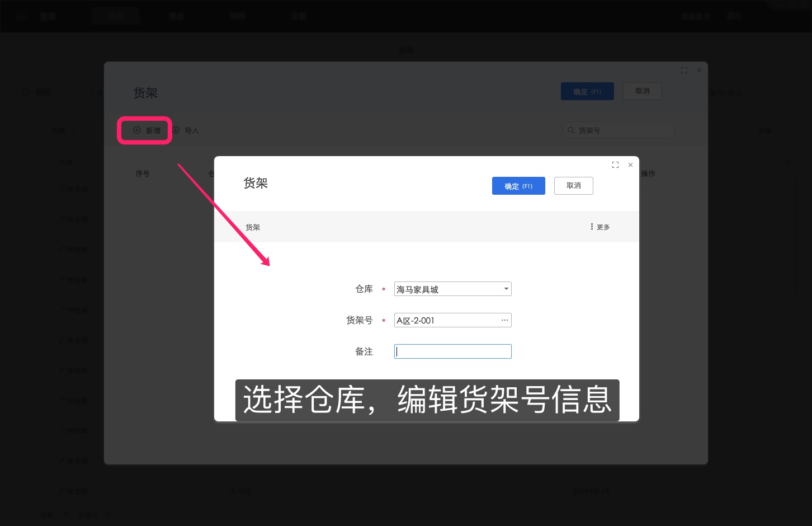Image resolution: width=812 pixels, height=526 pixels.
Task: Select the 货架 section tab in front dialog
Action: click(253, 227)
